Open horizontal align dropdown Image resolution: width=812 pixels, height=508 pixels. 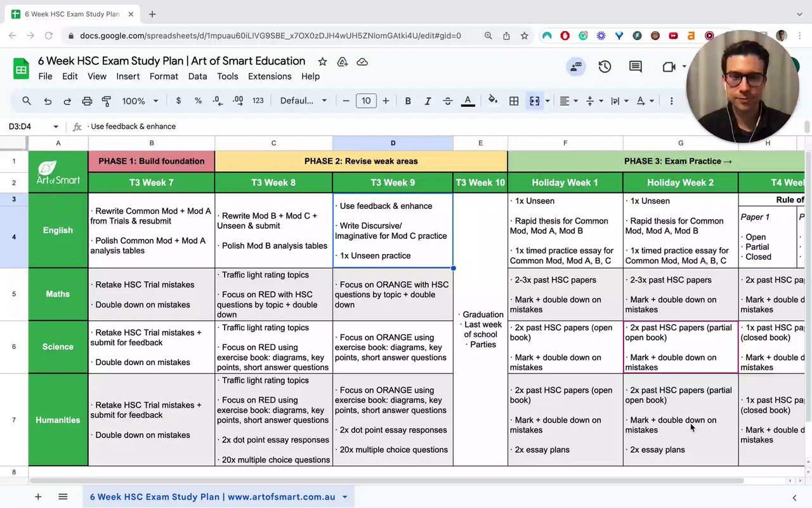coord(568,101)
